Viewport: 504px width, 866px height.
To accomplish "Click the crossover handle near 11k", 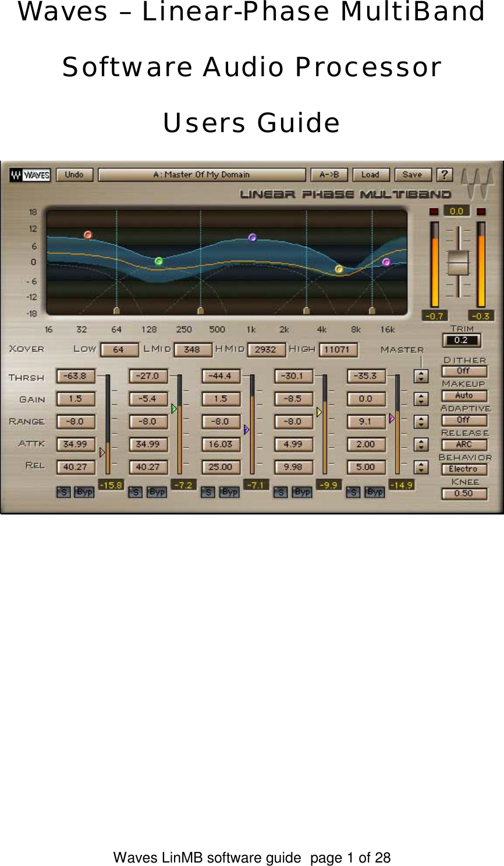I will click(372, 310).
